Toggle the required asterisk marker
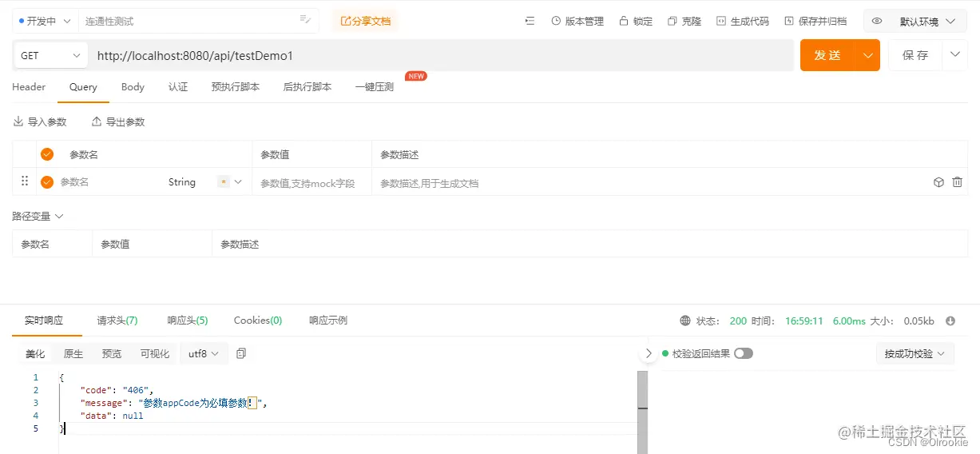Viewport: 980px width, 454px height. [224, 182]
